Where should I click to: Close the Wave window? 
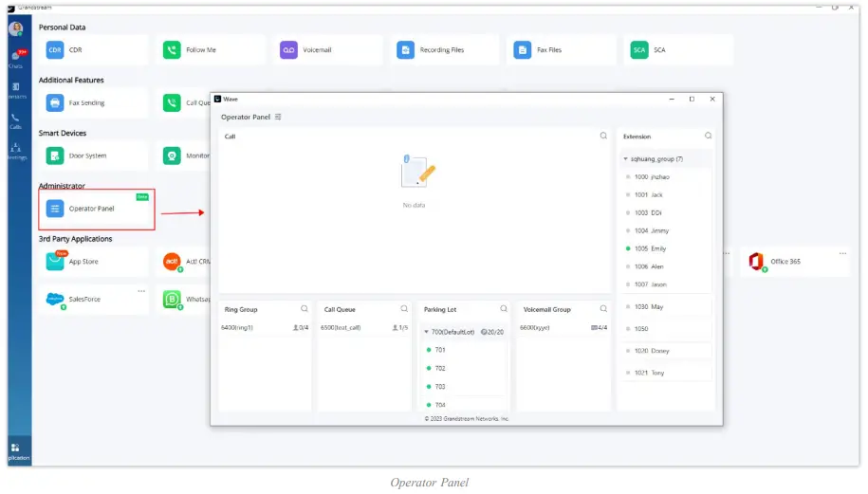(x=712, y=99)
